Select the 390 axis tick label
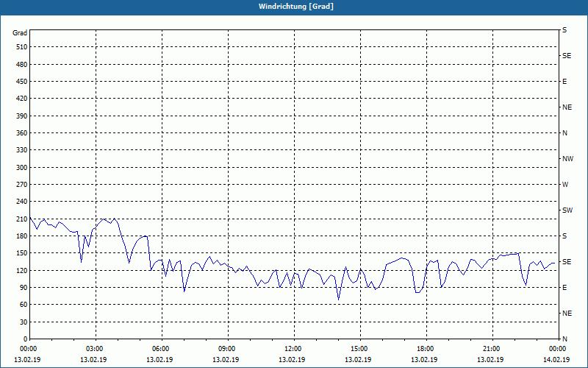588x368 pixels. point(22,116)
